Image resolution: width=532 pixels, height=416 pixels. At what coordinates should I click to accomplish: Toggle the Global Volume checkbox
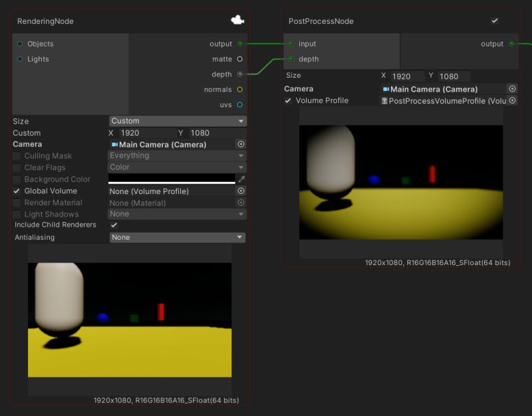click(16, 191)
